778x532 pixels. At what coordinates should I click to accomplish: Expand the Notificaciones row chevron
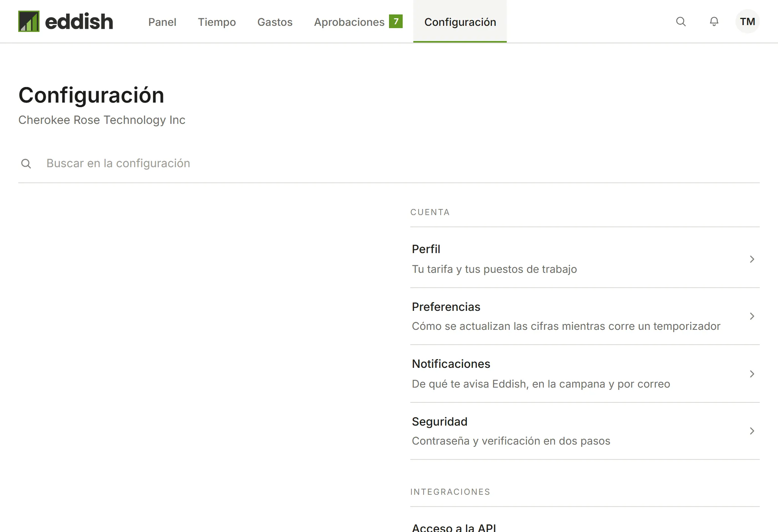click(x=752, y=374)
